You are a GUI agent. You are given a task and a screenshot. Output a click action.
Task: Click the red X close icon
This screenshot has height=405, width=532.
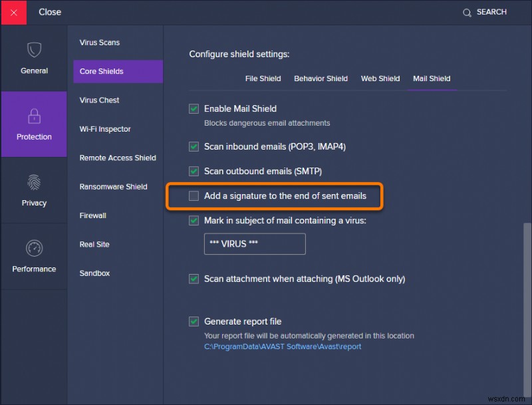click(x=13, y=12)
